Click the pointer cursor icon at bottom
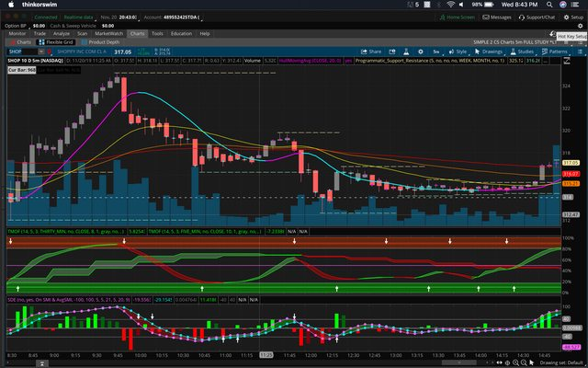The width and height of the screenshot is (588, 368). point(532,362)
